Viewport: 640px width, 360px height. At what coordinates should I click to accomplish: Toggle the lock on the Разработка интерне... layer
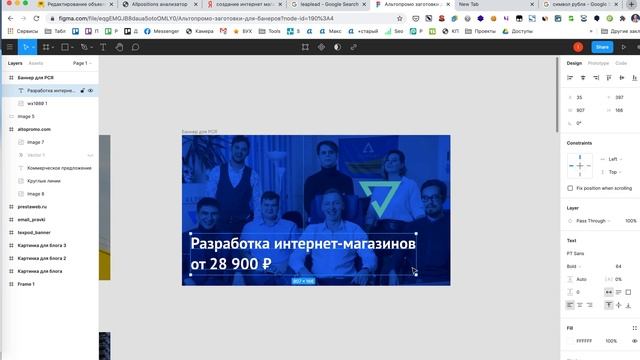pos(82,91)
